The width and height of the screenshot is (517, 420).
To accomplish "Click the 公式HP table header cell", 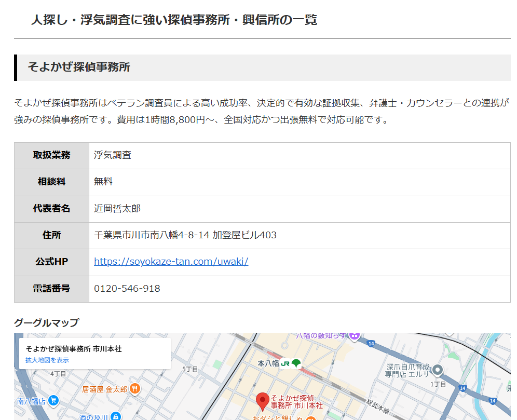I will coord(51,262).
